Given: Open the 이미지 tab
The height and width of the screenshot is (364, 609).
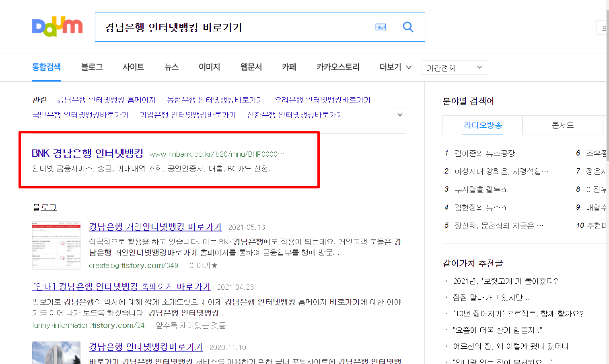Looking at the screenshot, I should [210, 67].
